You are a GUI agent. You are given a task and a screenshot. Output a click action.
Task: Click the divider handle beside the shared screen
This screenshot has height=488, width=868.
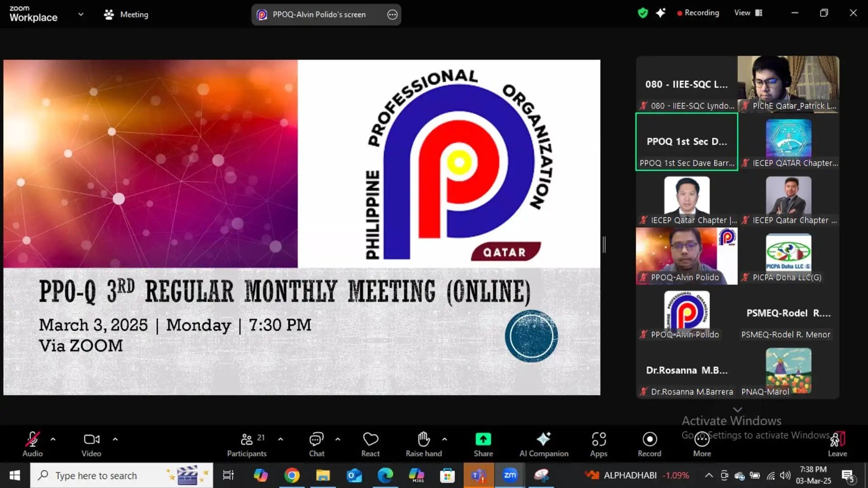pyautogui.click(x=604, y=244)
